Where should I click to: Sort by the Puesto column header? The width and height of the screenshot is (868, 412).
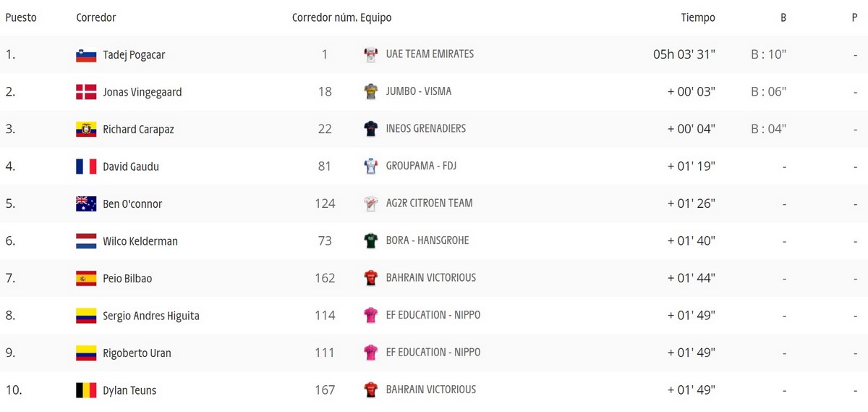tap(21, 17)
